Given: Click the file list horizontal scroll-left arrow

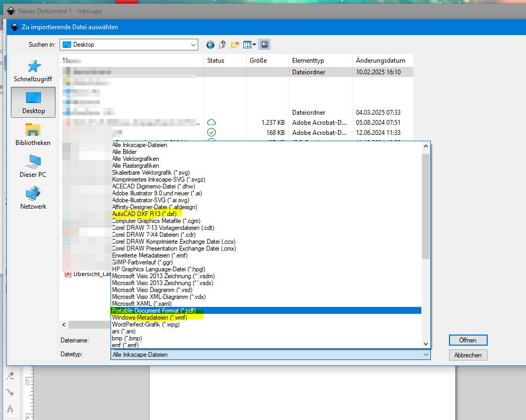Looking at the screenshot, I should (64, 324).
